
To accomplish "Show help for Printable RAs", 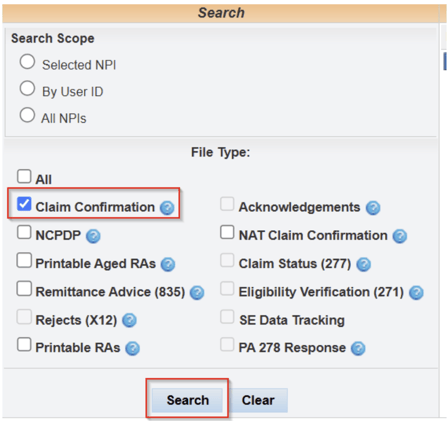I will click(132, 348).
